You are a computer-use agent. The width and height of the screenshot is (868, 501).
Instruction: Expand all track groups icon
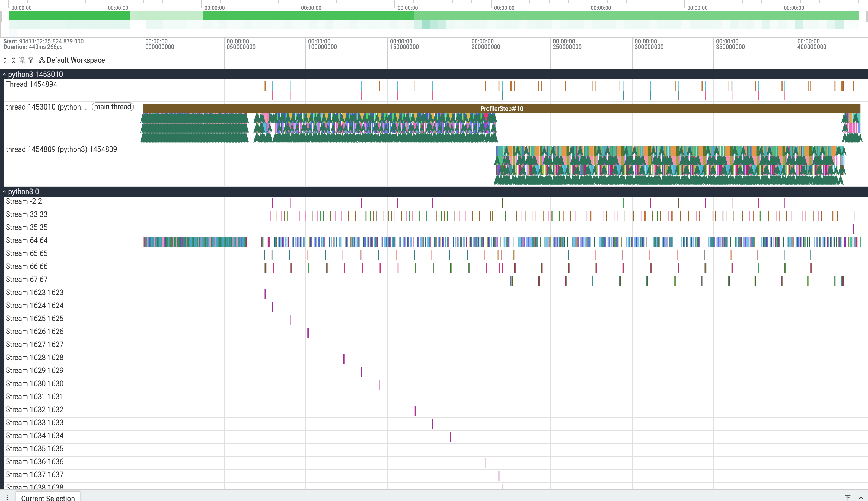tap(5, 60)
